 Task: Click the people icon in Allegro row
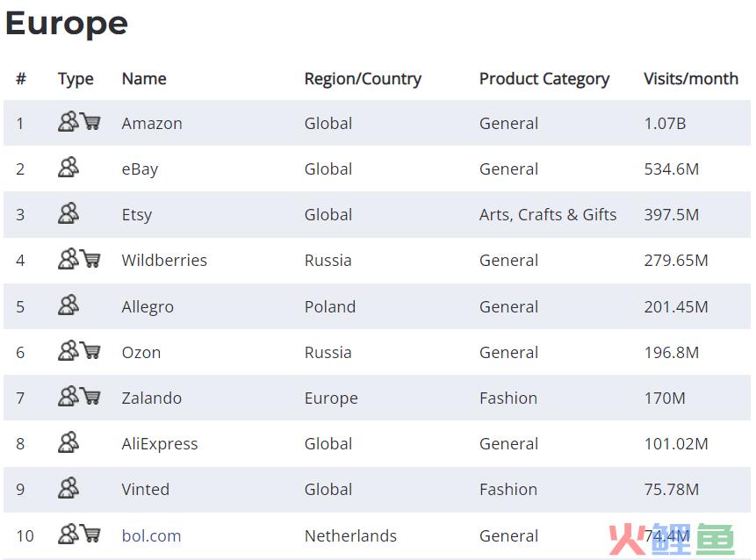[68, 305]
